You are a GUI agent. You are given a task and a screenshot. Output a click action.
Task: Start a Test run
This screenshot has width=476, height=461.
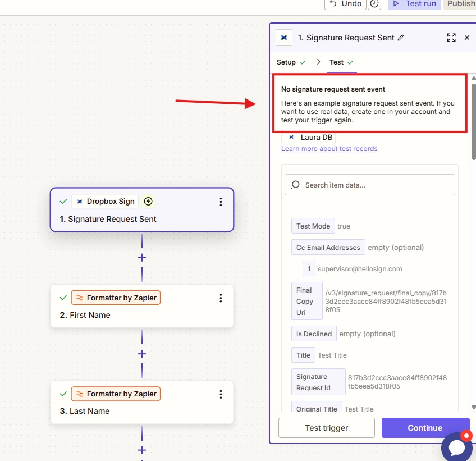pyautogui.click(x=414, y=4)
